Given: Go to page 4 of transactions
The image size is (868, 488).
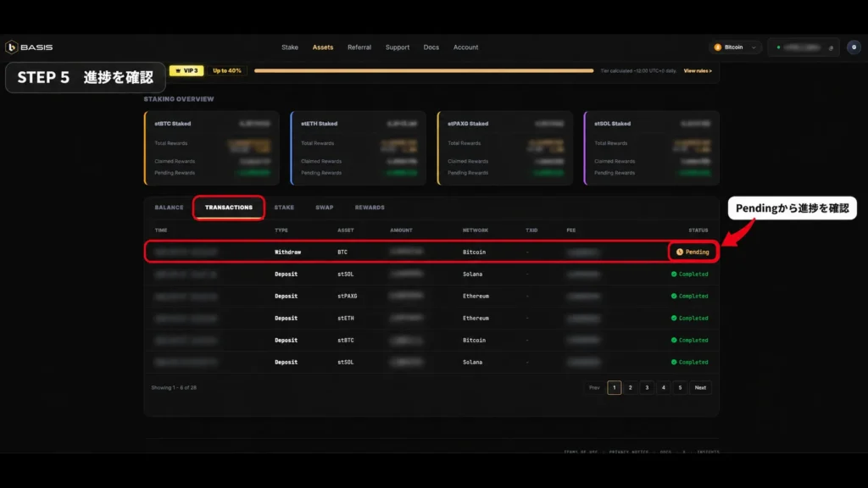Looking at the screenshot, I should pos(663,388).
